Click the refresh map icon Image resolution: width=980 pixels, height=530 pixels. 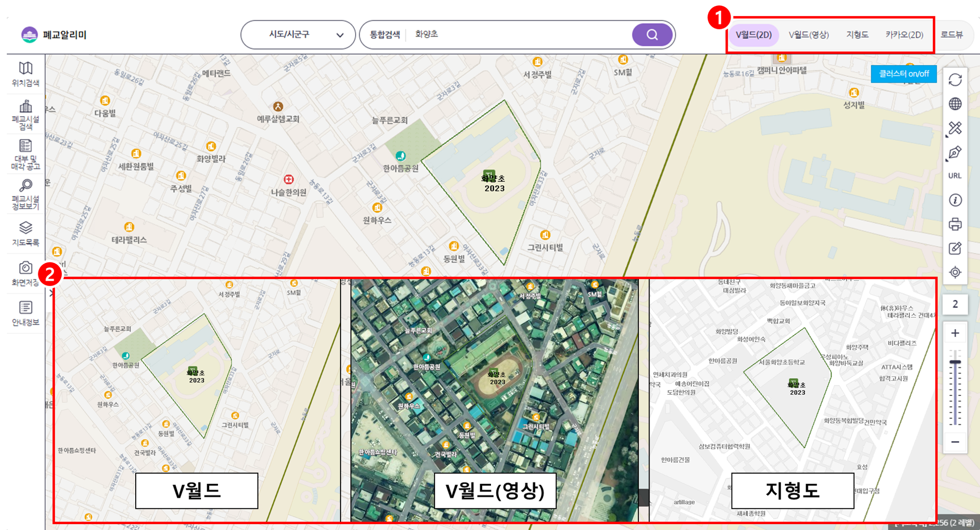tap(955, 80)
